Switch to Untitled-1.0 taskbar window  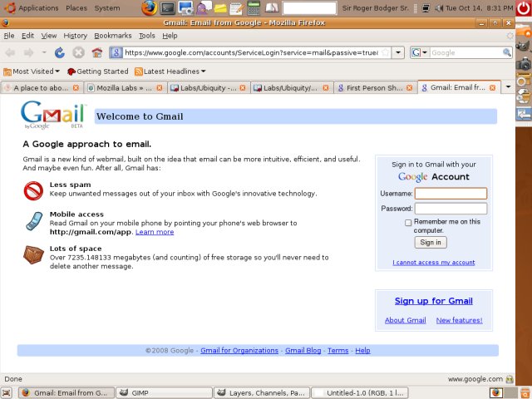pos(359,393)
